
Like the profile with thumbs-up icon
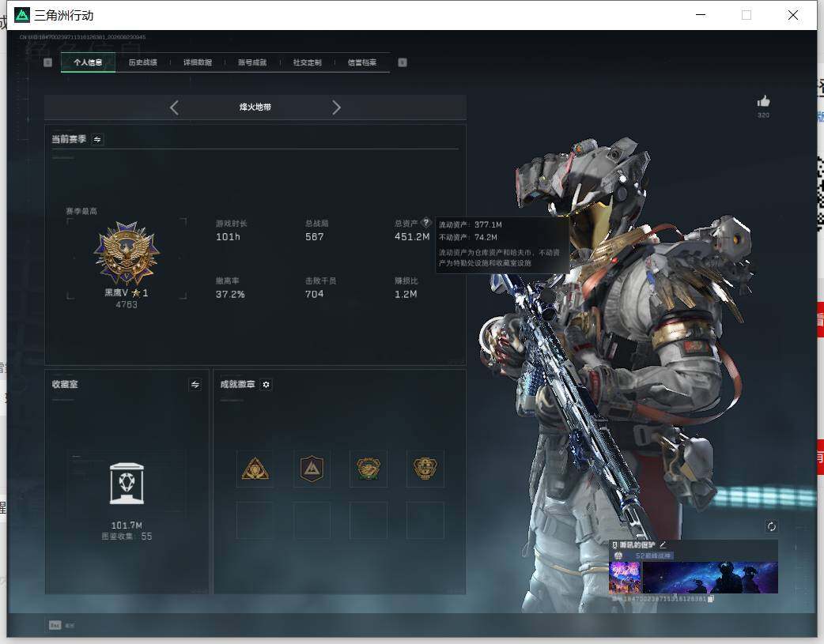click(764, 101)
